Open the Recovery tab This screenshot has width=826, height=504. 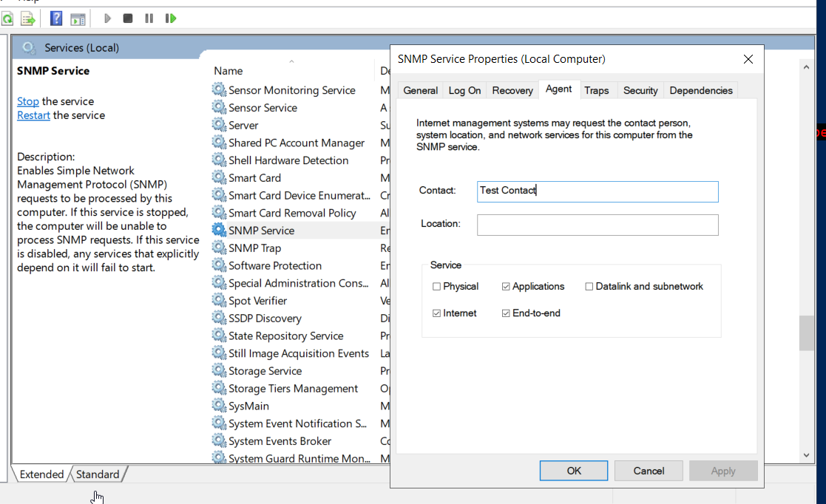[512, 91]
